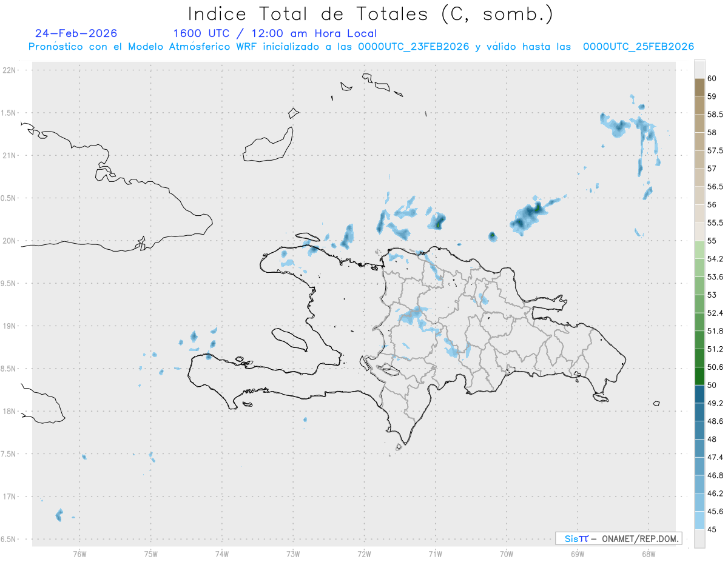Select the date label '24-Feb-2026'
This screenshot has width=728, height=562.
click(76, 33)
